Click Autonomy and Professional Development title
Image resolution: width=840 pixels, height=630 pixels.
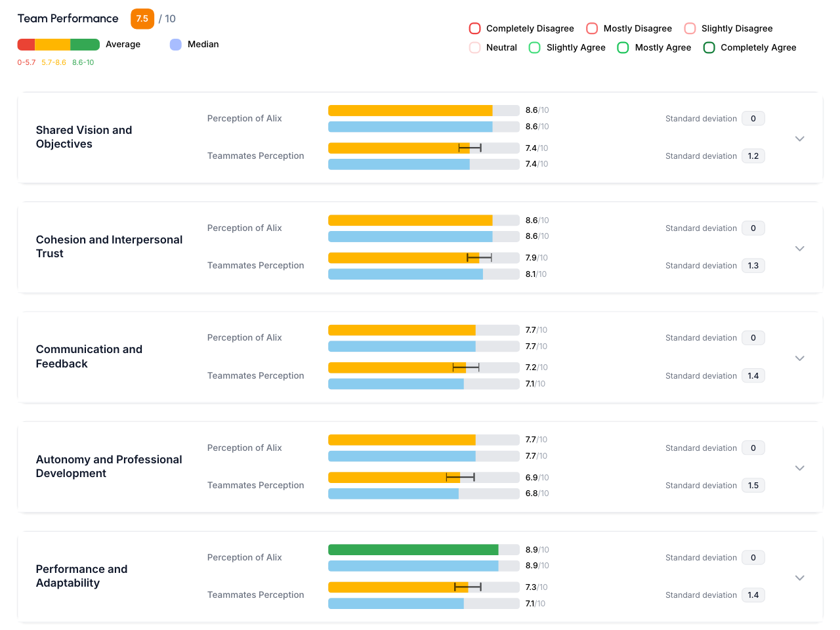(x=109, y=467)
